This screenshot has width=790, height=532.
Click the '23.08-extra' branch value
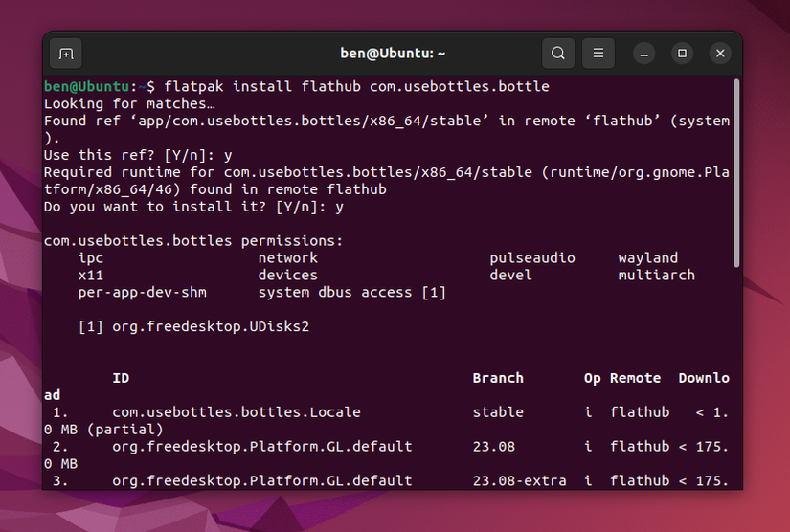(519, 480)
